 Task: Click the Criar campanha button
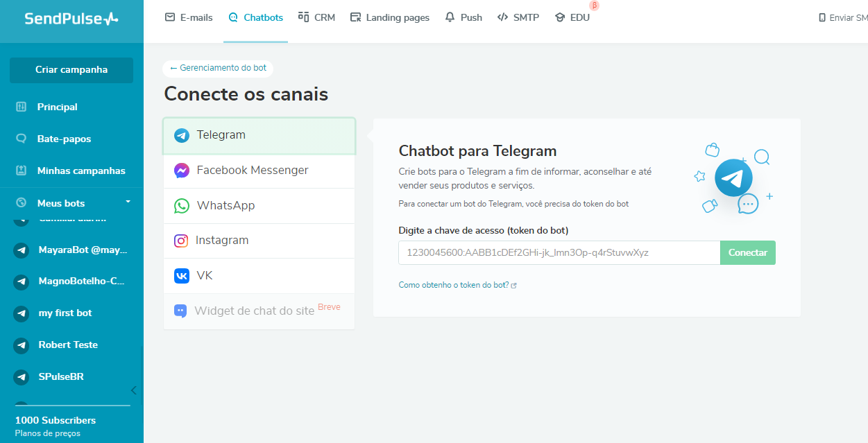71,70
